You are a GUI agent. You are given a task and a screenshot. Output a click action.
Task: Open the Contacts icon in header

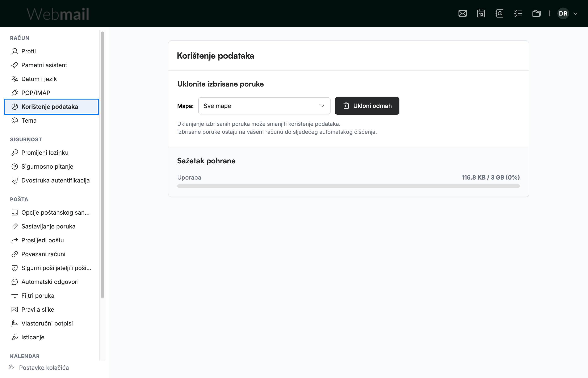(499, 13)
